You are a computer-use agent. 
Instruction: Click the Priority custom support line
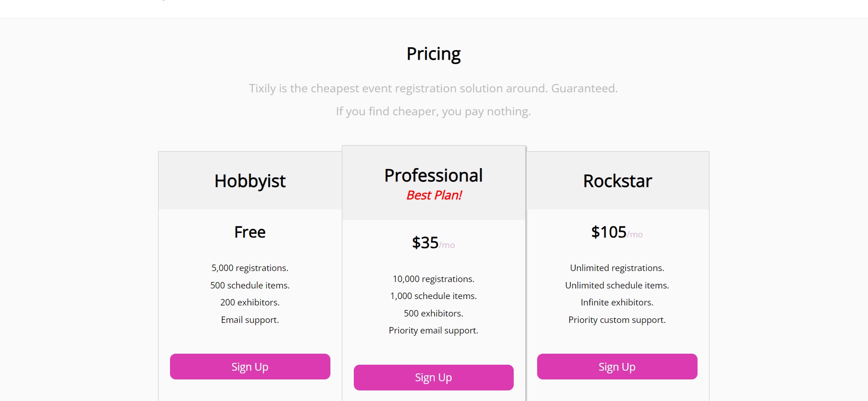tap(617, 320)
